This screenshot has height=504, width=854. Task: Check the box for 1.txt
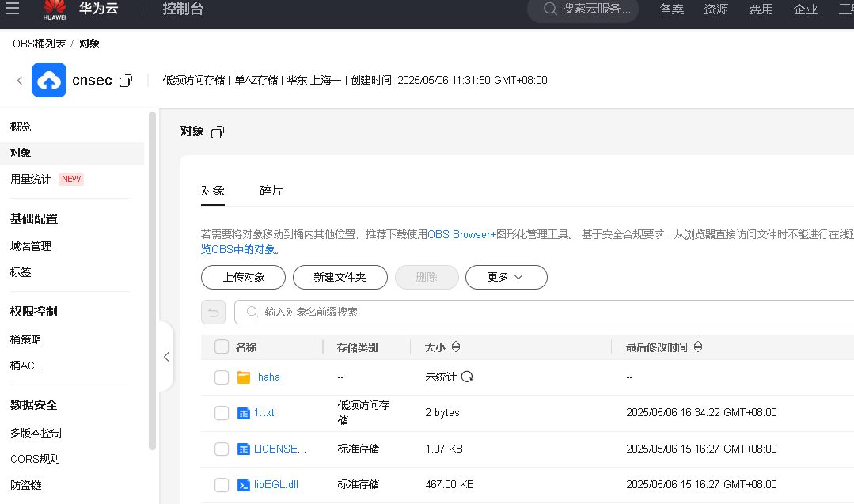tap(222, 413)
